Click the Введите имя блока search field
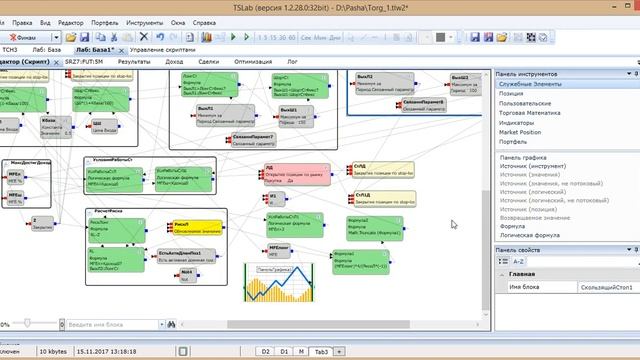The height and width of the screenshot is (360, 640). click(112, 324)
